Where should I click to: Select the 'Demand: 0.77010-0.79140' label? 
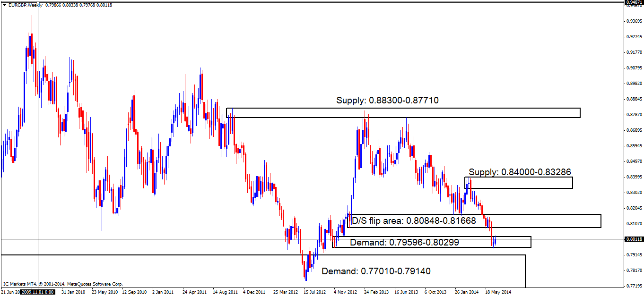click(x=376, y=271)
